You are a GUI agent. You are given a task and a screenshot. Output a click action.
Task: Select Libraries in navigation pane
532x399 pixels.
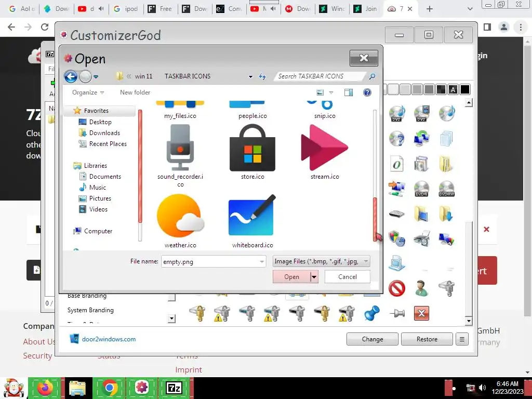click(96, 166)
